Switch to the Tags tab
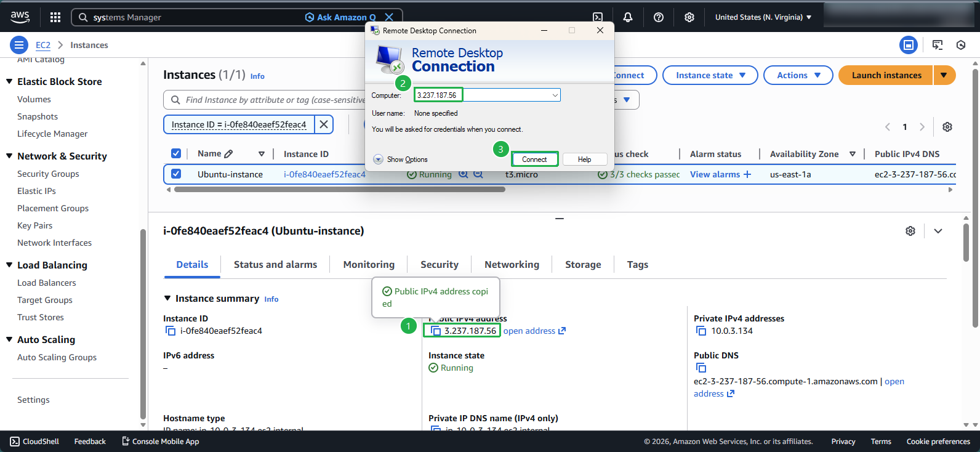 (x=638, y=265)
